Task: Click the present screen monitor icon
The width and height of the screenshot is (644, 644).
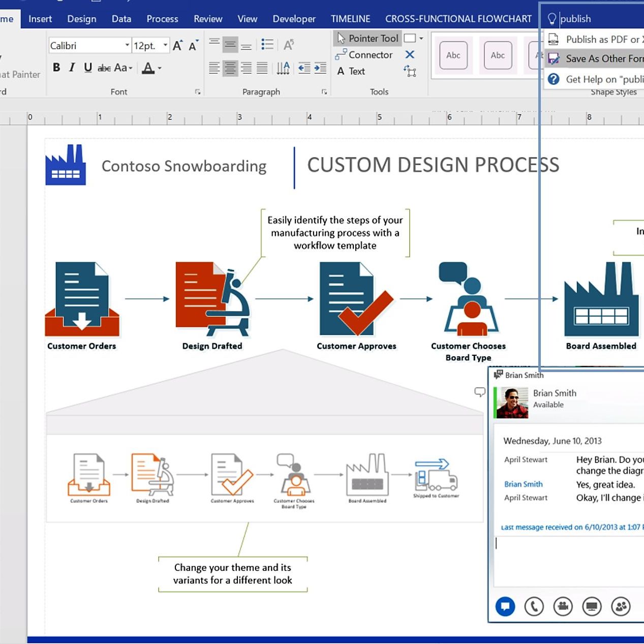Action: 592,606
